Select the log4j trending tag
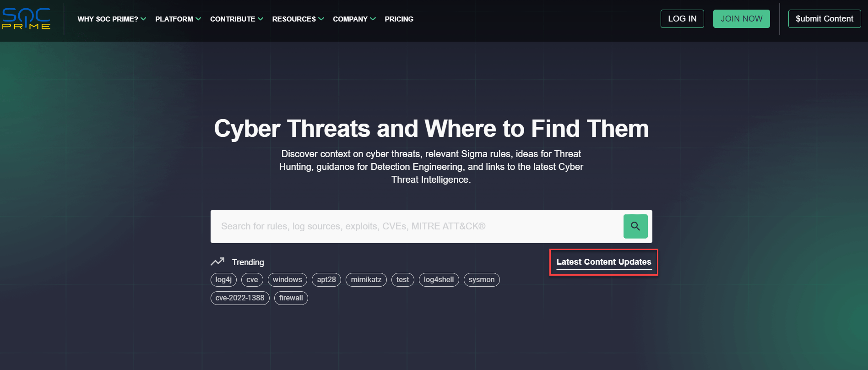The height and width of the screenshot is (370, 868). click(223, 280)
